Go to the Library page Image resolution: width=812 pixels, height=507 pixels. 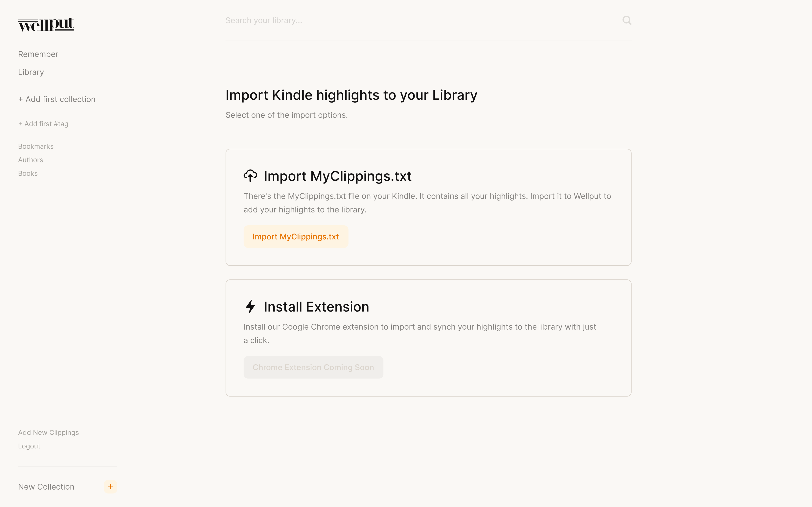(x=31, y=72)
